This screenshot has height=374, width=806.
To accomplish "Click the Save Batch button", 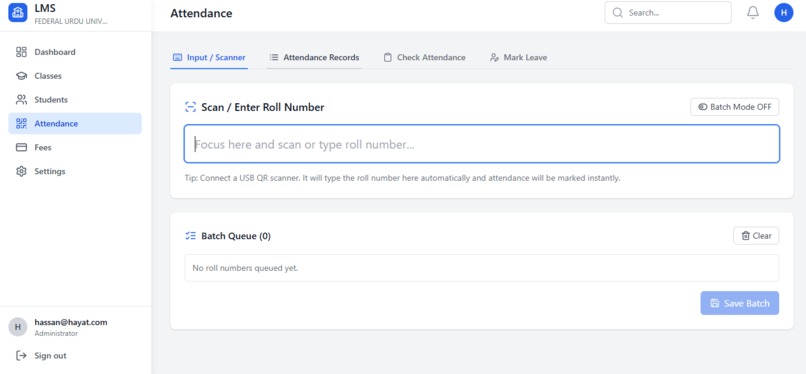I will pyautogui.click(x=740, y=303).
